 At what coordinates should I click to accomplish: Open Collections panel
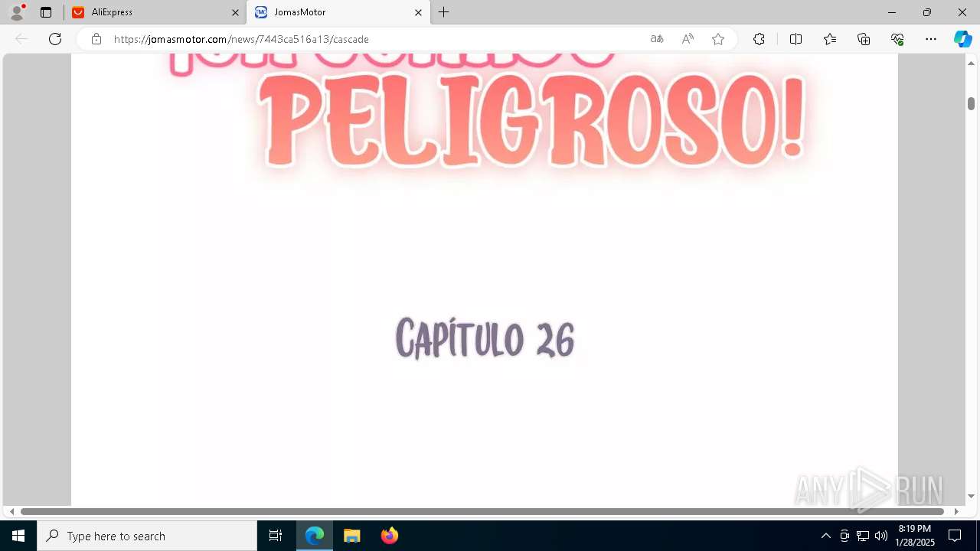click(864, 39)
